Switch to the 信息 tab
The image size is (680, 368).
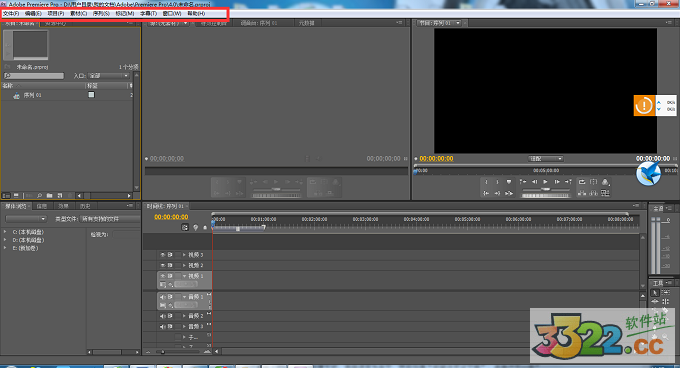tap(42, 206)
